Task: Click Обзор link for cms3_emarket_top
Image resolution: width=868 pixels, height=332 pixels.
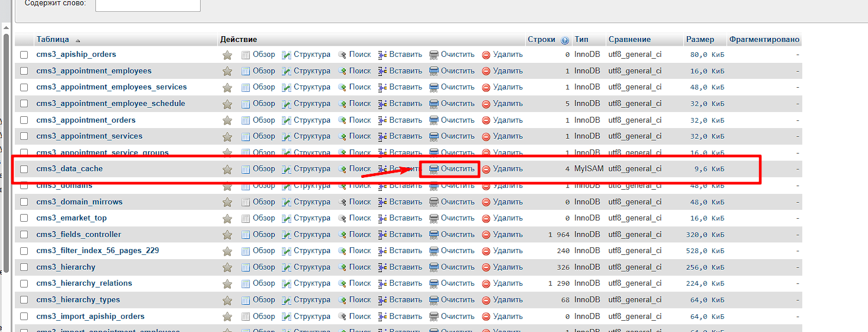Action: [263, 218]
